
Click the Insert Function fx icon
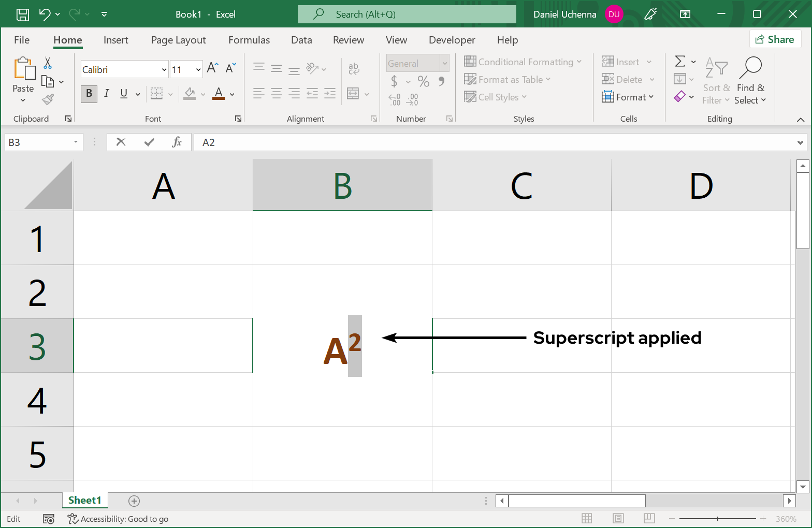[177, 142]
